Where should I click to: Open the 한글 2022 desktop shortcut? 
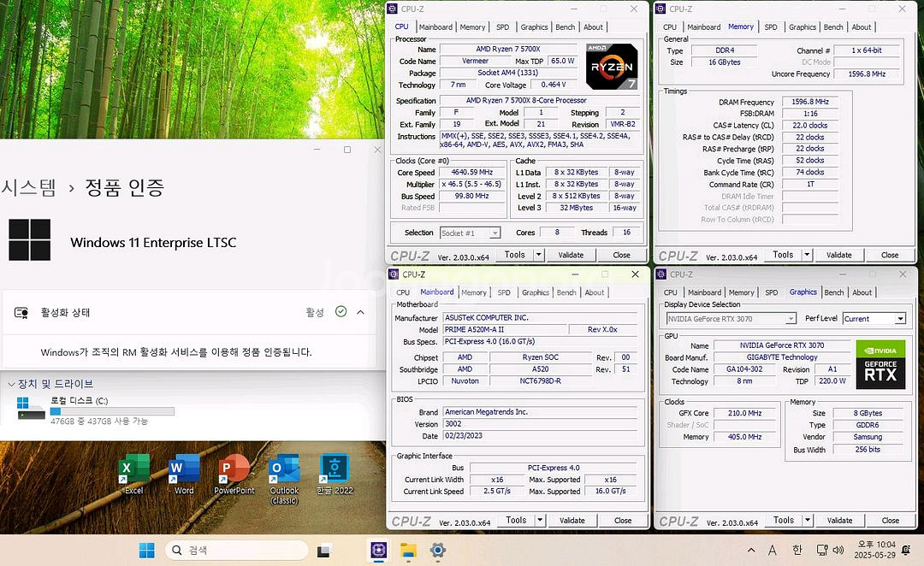point(335,475)
